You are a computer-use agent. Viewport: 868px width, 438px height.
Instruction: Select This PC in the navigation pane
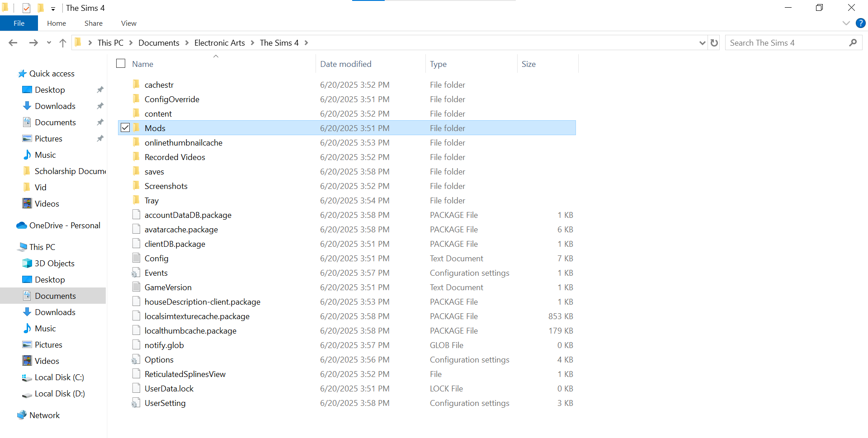[x=42, y=247]
